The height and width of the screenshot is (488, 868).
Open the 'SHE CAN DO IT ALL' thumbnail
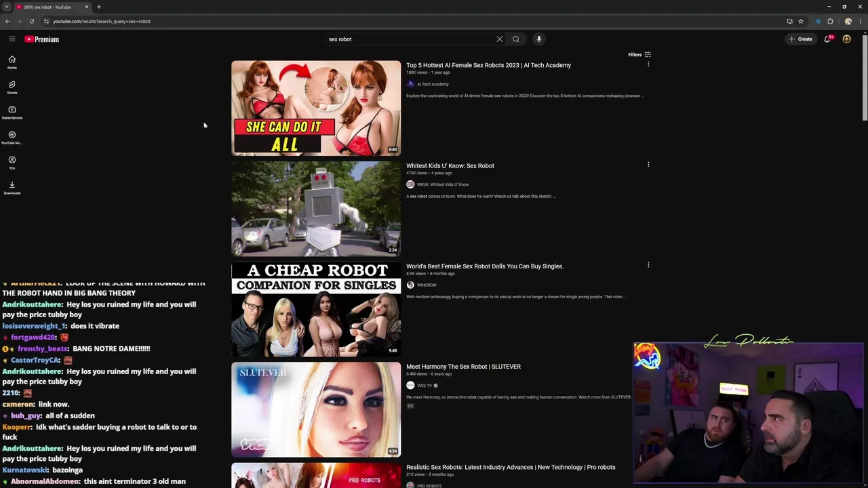(316, 108)
